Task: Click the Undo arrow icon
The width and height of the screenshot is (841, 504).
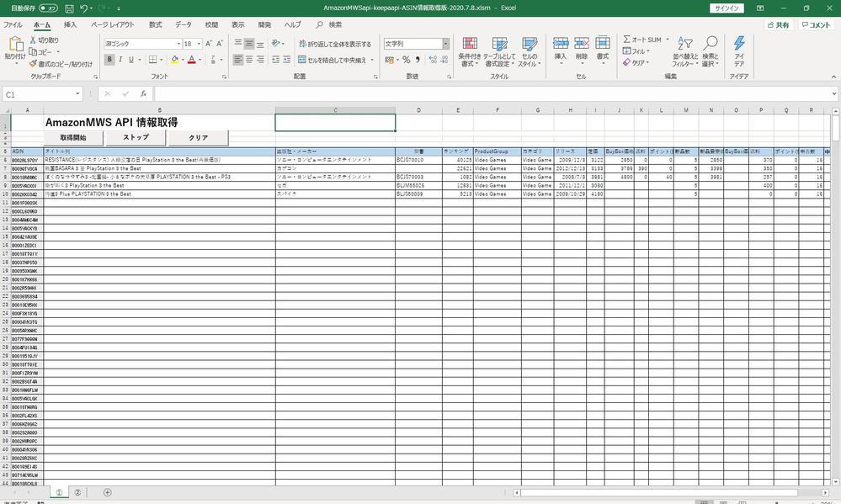Action: 83,8
